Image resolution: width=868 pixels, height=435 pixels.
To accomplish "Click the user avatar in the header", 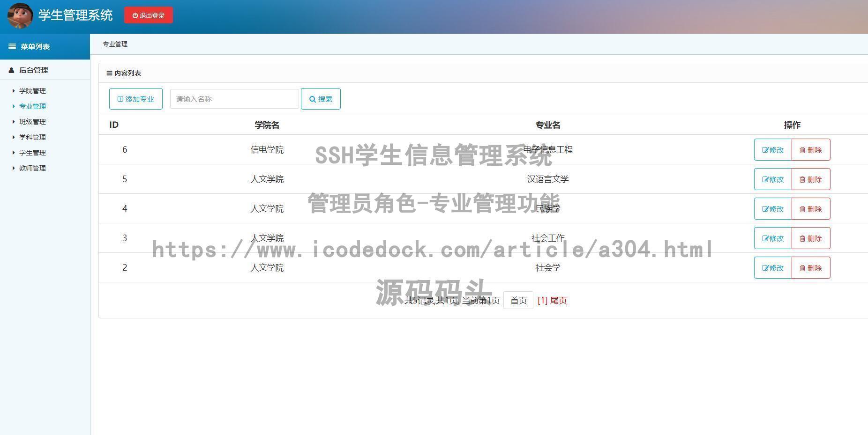I will pos(20,15).
